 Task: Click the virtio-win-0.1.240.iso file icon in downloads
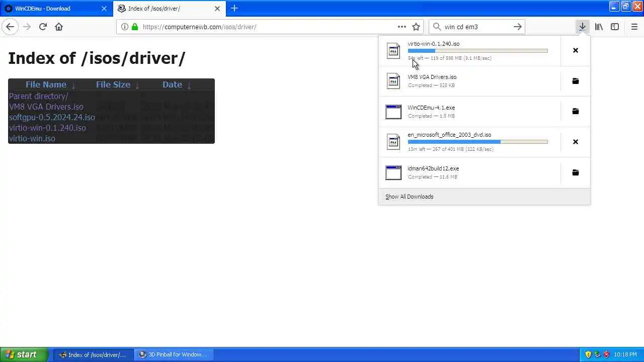(x=393, y=51)
